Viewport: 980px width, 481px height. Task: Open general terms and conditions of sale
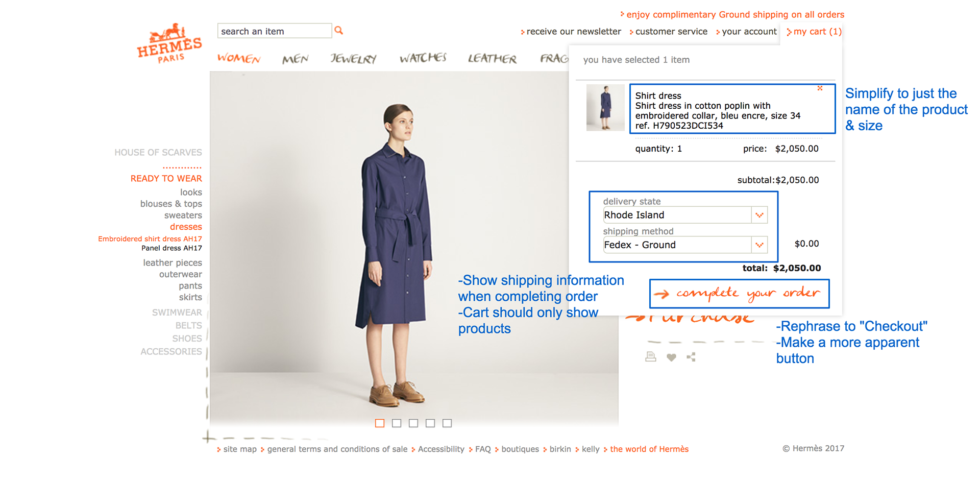point(334,449)
